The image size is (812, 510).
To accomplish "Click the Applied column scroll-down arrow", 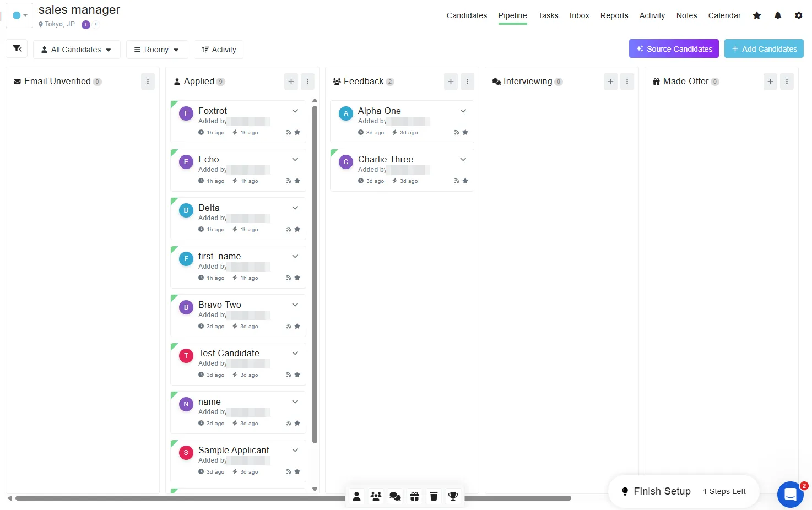I will pyautogui.click(x=315, y=489).
